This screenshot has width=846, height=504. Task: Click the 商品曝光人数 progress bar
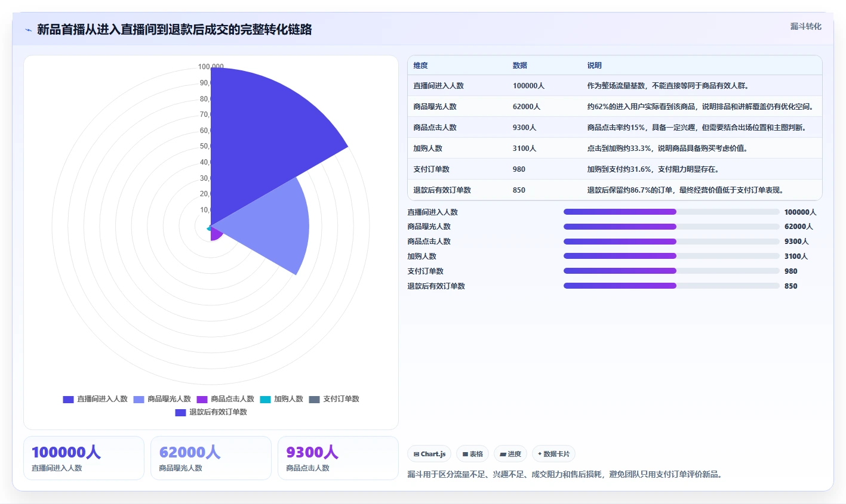[671, 227]
